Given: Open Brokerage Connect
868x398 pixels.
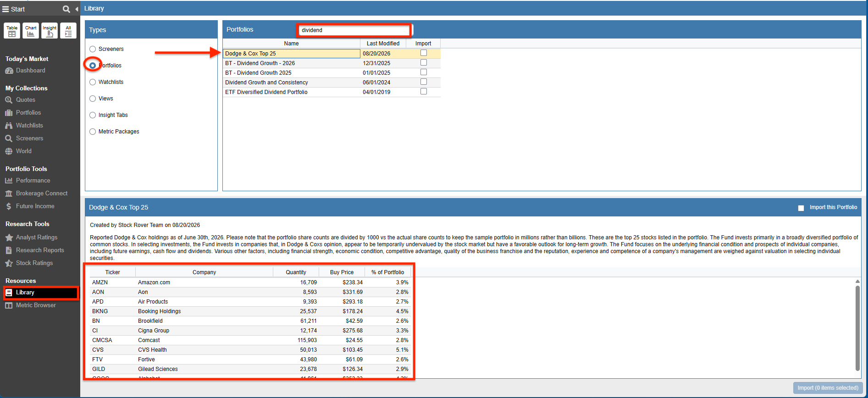Looking at the screenshot, I should click(42, 193).
